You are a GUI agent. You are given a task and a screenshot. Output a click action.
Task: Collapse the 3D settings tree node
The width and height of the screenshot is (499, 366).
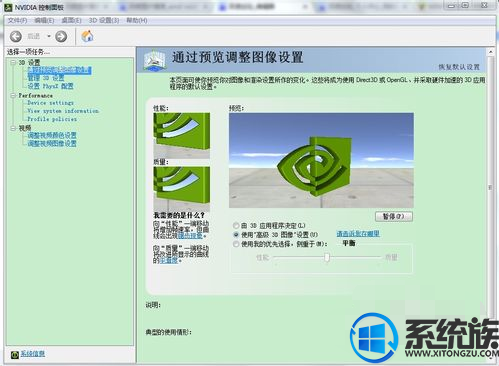[x=13, y=62]
